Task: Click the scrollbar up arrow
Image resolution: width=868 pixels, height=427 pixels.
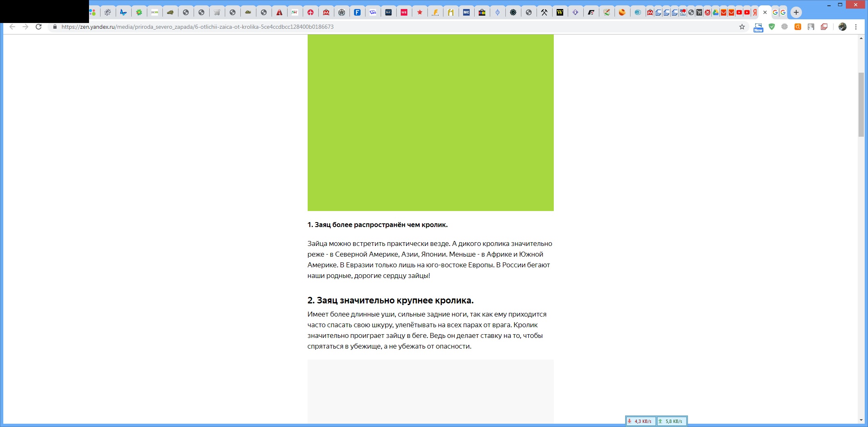Action: click(861, 38)
